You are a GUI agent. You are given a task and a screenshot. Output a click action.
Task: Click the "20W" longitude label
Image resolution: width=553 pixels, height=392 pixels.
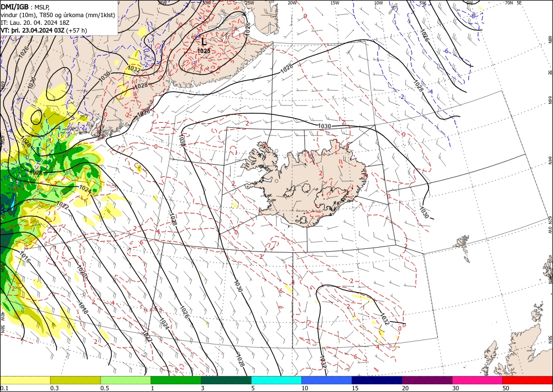(x=291, y=3)
